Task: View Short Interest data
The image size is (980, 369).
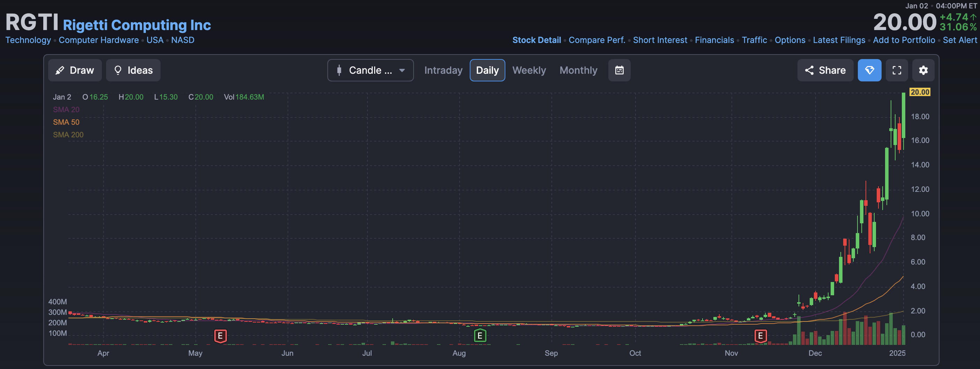Action: [660, 40]
